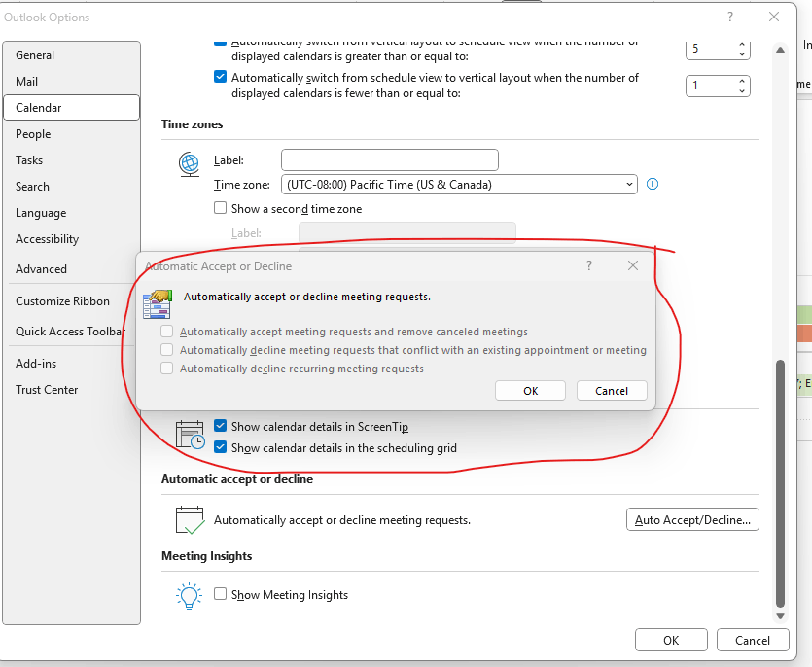Open help for Outlook Options window

[730, 18]
